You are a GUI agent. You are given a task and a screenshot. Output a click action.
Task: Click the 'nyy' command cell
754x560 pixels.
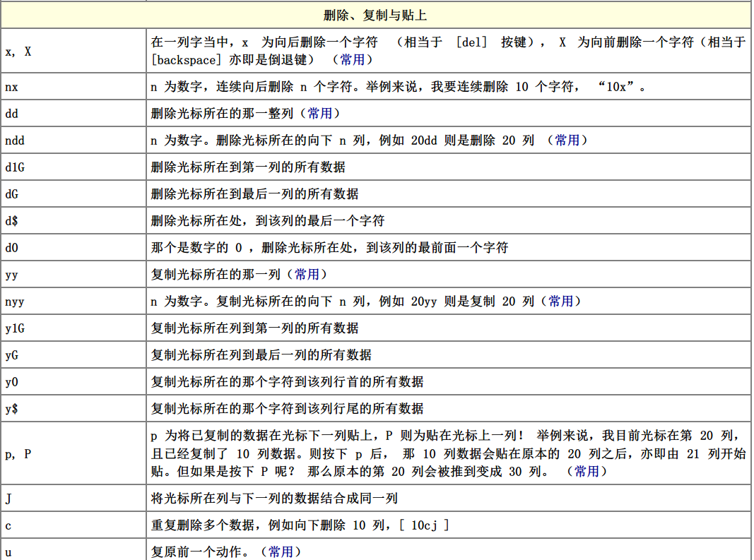[73, 302]
